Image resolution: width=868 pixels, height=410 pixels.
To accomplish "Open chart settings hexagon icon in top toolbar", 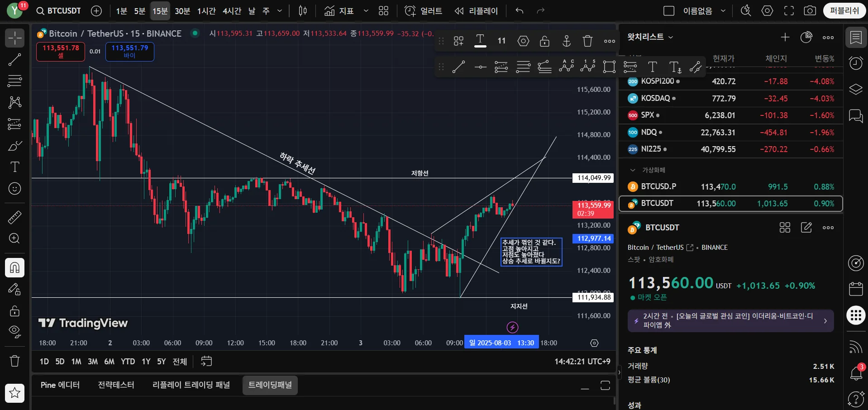I will pyautogui.click(x=768, y=11).
